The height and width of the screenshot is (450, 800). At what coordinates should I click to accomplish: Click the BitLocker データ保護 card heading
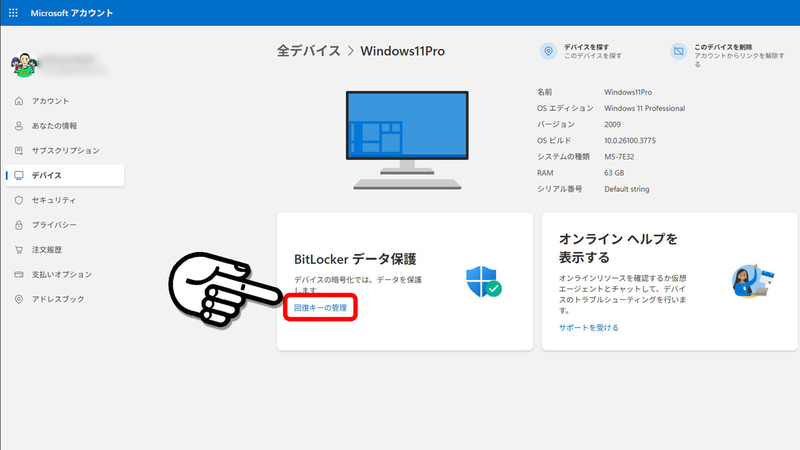coord(355,259)
